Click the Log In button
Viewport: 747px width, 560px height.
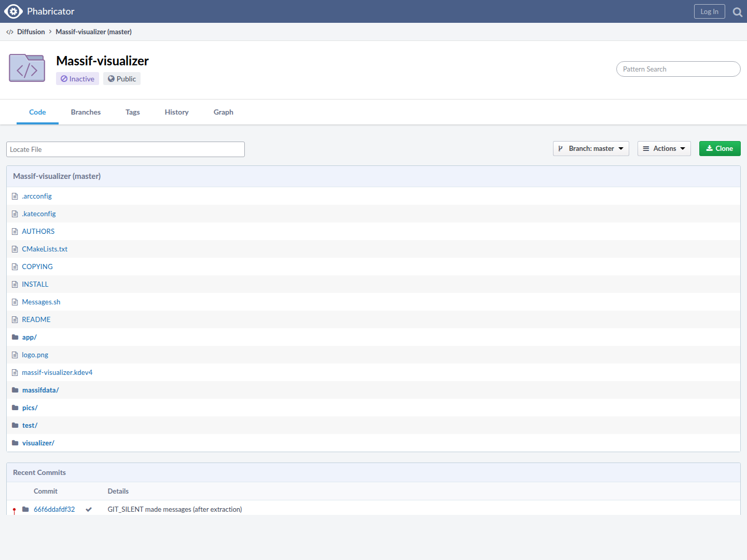point(710,11)
